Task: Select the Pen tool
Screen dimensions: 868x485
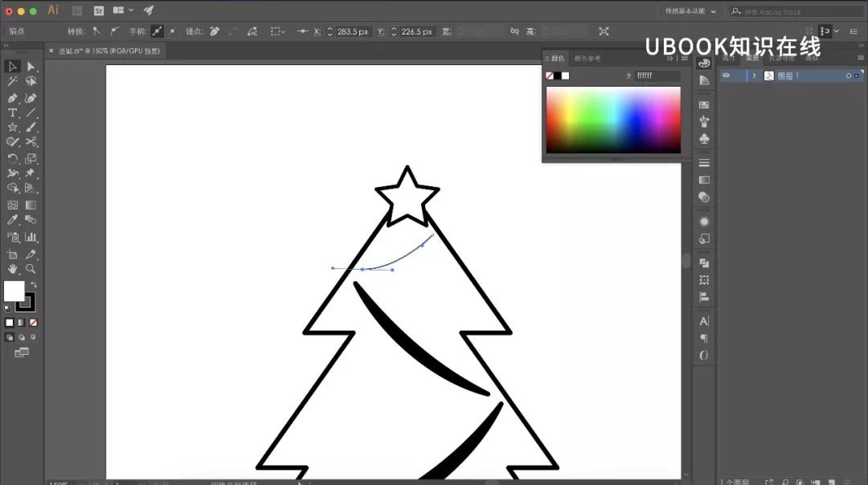Action: (x=12, y=98)
